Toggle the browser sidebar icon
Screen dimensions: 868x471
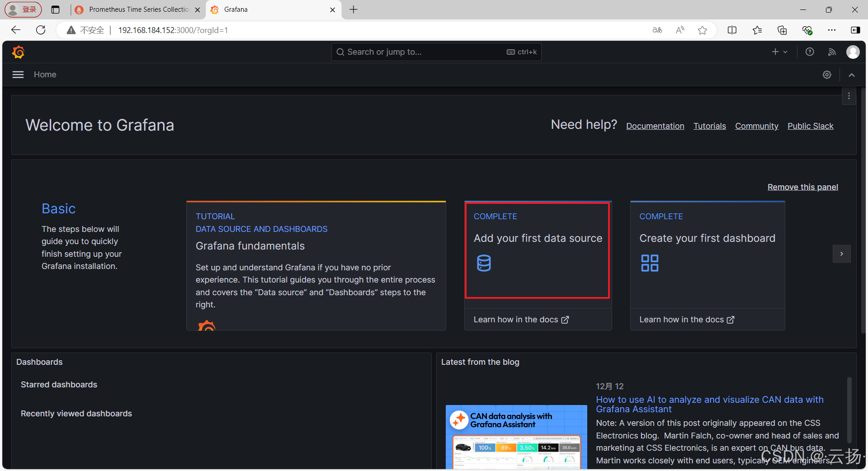(x=855, y=30)
